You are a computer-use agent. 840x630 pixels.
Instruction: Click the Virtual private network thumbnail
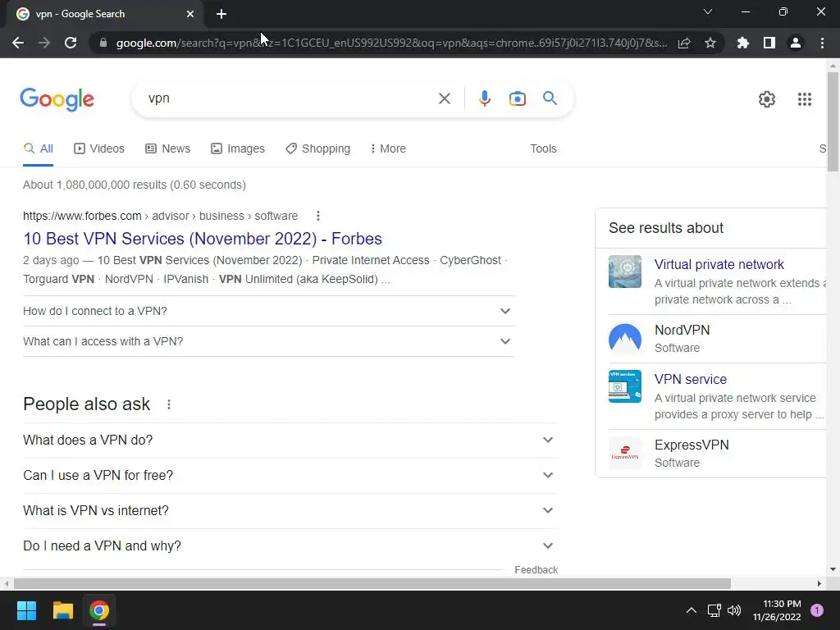(x=624, y=272)
